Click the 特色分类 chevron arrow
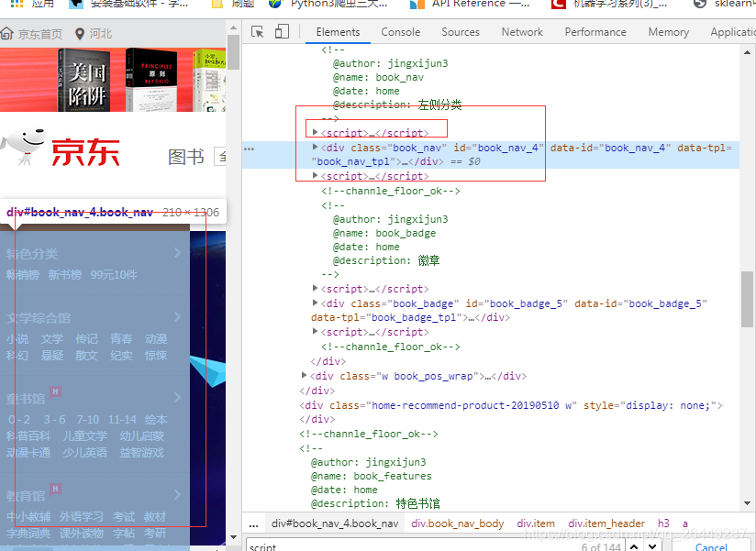This screenshot has height=551, width=756. point(177,252)
